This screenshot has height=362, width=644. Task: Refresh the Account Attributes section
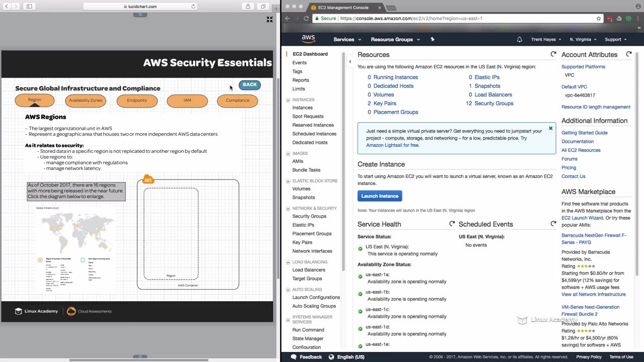[x=628, y=54]
